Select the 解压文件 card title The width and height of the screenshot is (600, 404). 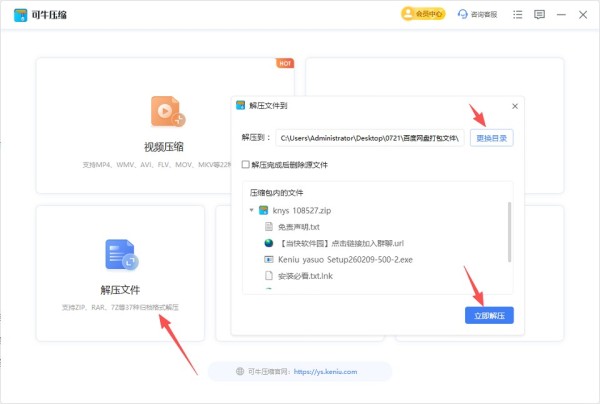click(x=120, y=290)
